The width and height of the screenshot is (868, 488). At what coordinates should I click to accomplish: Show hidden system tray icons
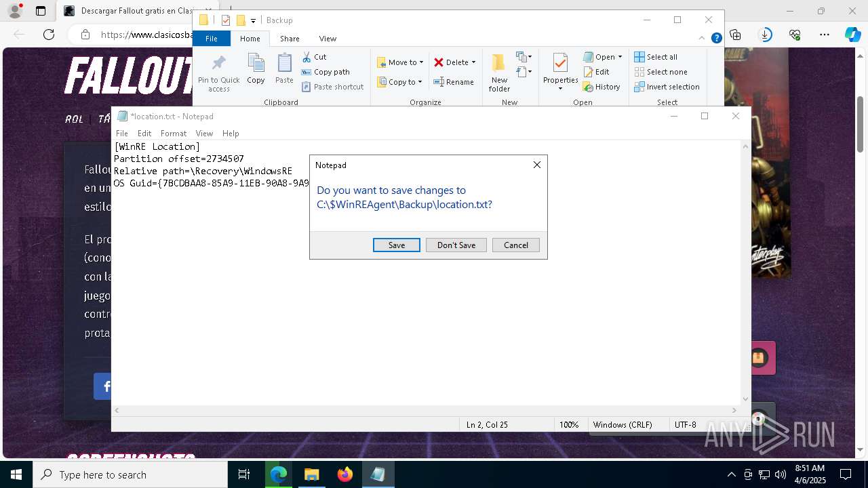pyautogui.click(x=731, y=474)
